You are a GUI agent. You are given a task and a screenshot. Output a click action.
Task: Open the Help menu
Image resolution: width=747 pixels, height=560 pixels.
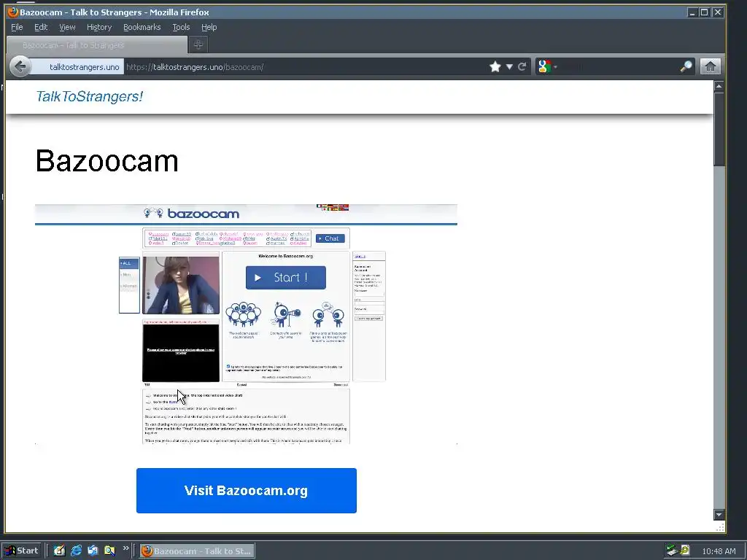[x=209, y=27]
